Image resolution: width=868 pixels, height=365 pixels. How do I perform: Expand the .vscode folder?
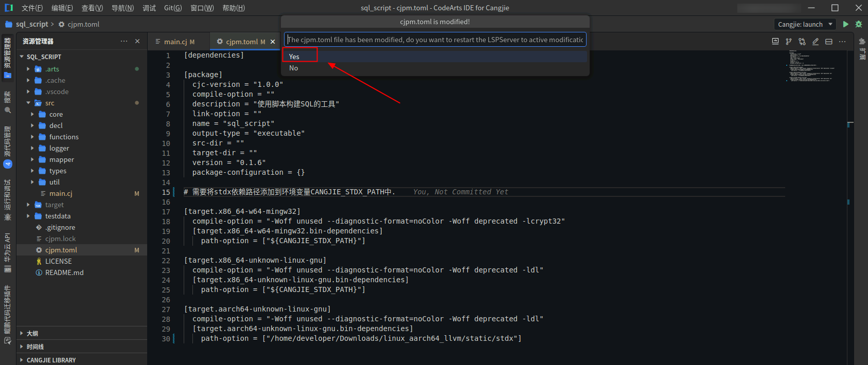(x=28, y=92)
